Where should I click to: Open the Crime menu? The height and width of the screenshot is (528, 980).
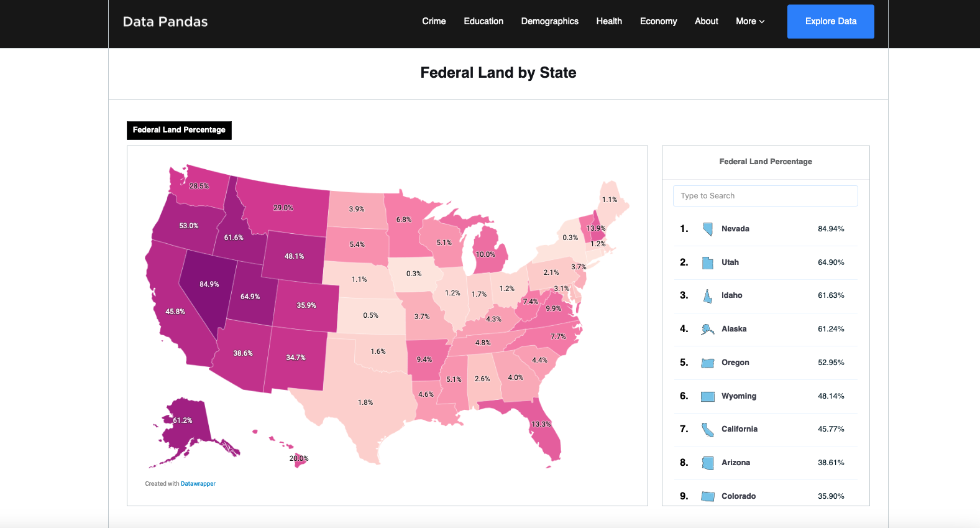pos(434,21)
